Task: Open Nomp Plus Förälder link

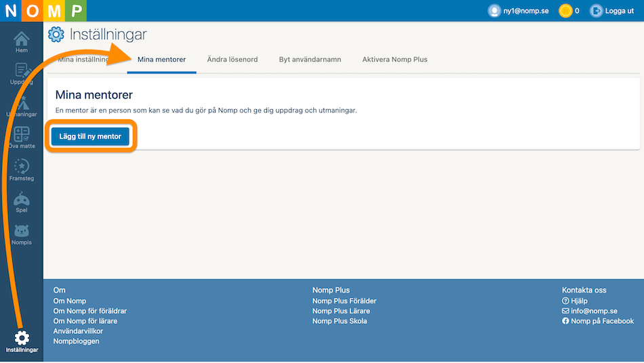Action: pos(344,301)
